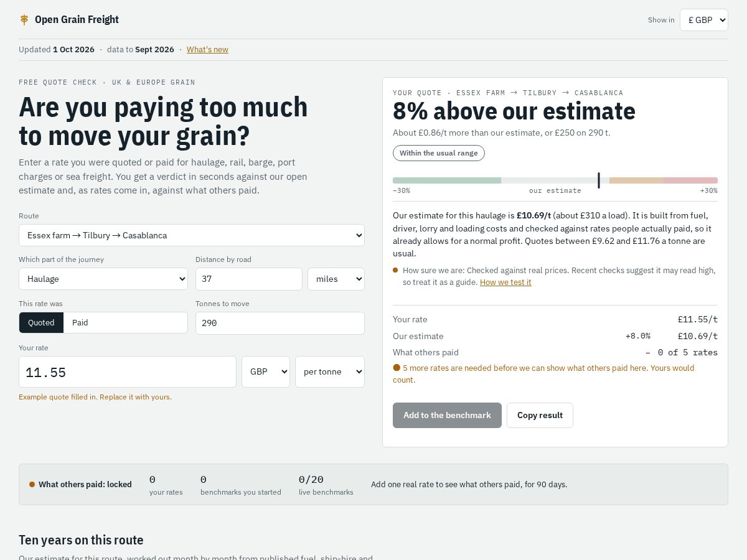Click the '£10.69/t' Our estimate value in table
Image resolution: width=747 pixels, height=560 pixels.
(698, 336)
